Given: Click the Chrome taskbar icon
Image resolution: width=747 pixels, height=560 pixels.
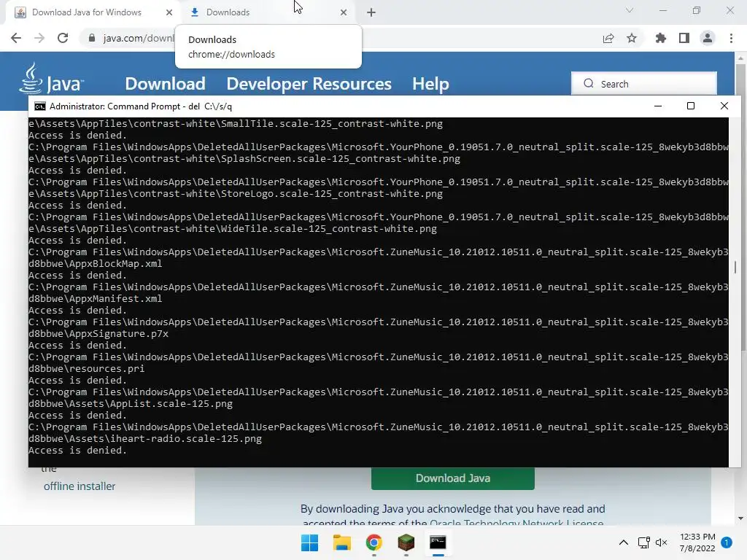Looking at the screenshot, I should pos(374,542).
